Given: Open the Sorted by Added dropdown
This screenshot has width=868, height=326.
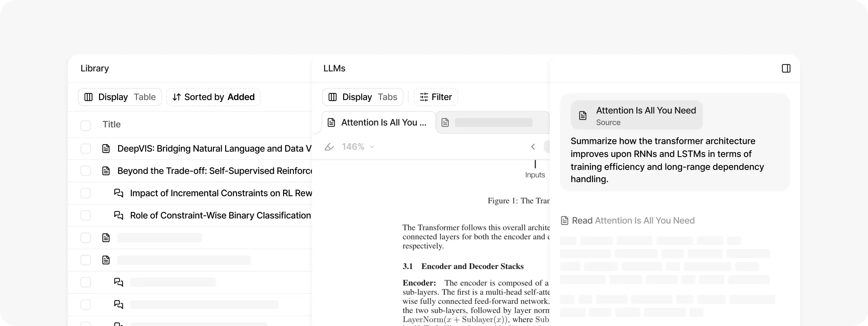Looking at the screenshot, I should tap(213, 97).
